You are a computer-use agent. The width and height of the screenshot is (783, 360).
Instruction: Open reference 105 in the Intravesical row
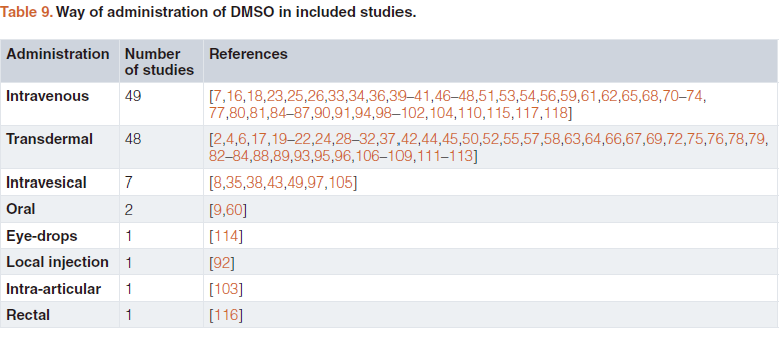point(341,183)
